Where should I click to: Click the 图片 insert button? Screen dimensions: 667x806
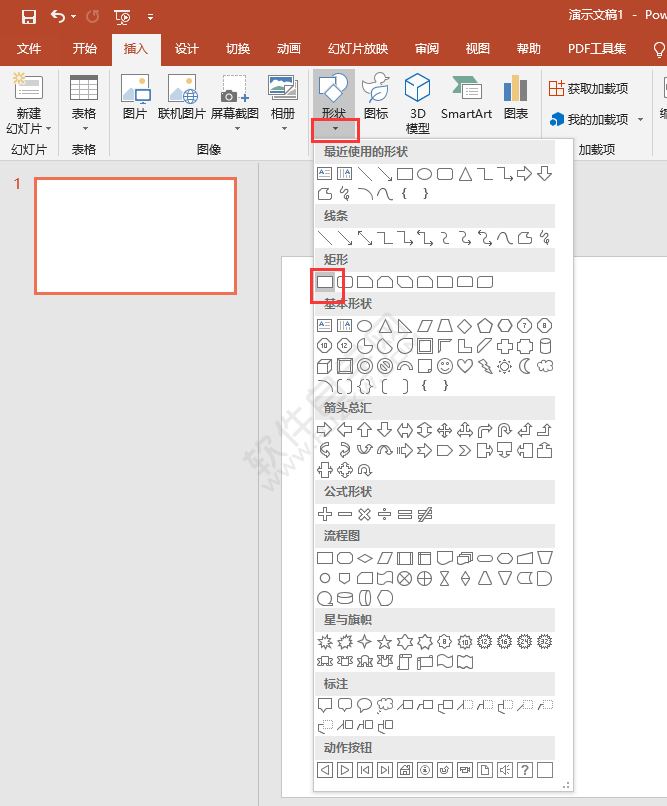tap(135, 97)
